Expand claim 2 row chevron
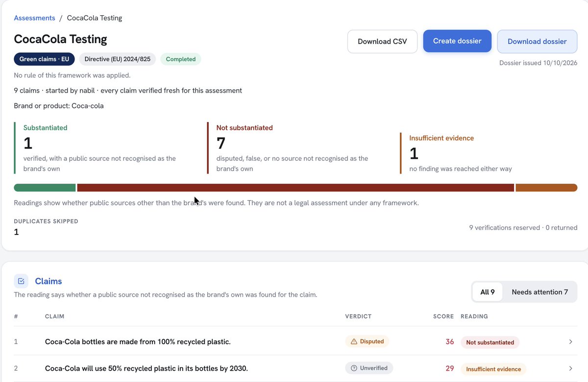Viewport: 588px width, 382px height. 570,368
